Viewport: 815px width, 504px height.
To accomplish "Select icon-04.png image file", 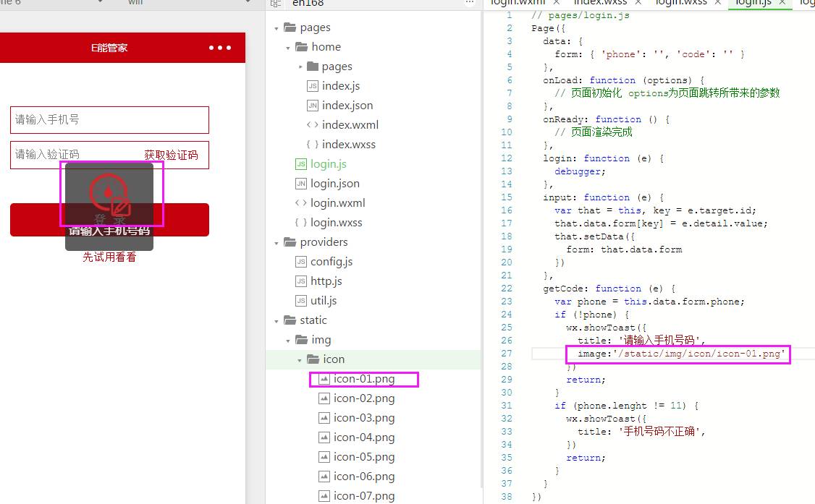I will 364,437.
